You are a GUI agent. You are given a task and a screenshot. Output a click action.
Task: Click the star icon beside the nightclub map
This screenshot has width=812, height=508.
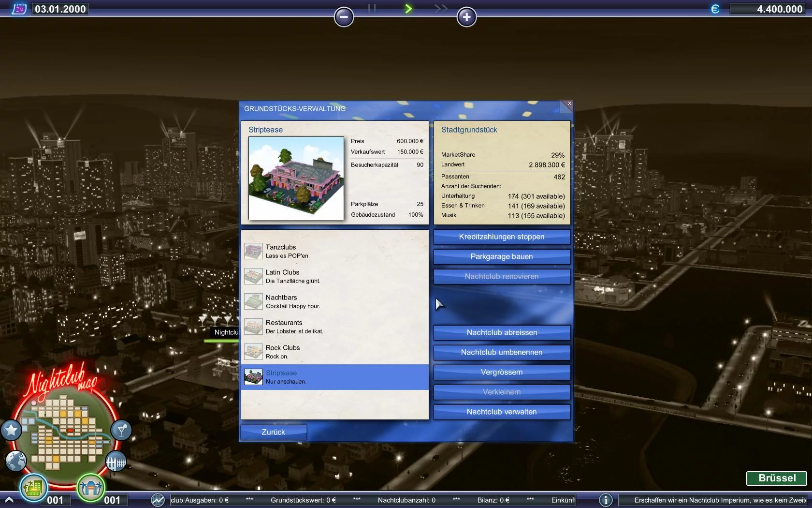(11, 430)
